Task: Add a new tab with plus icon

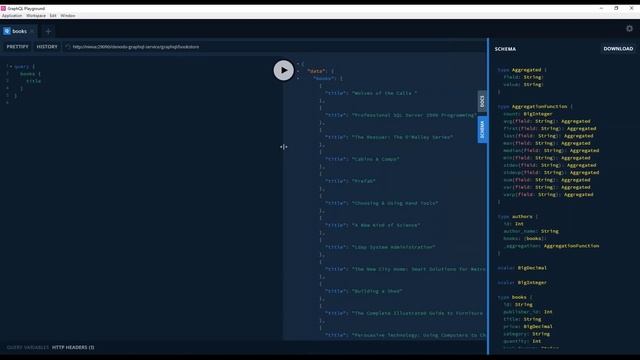Action: pyautogui.click(x=48, y=31)
